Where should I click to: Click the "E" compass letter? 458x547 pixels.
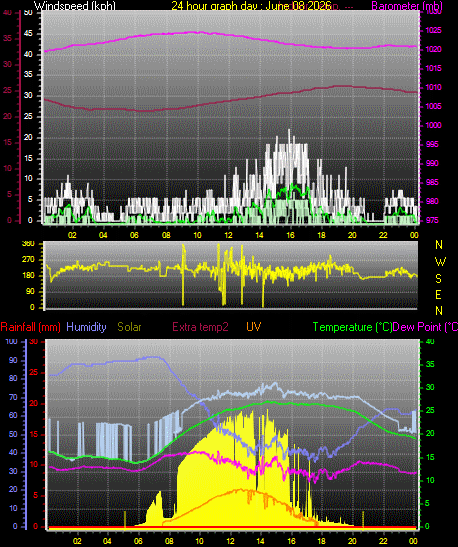439,295
